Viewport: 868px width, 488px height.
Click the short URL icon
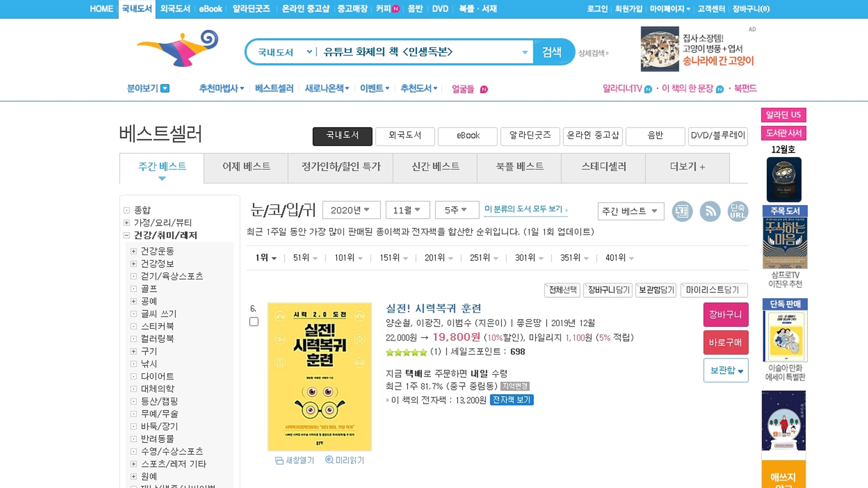coord(737,211)
